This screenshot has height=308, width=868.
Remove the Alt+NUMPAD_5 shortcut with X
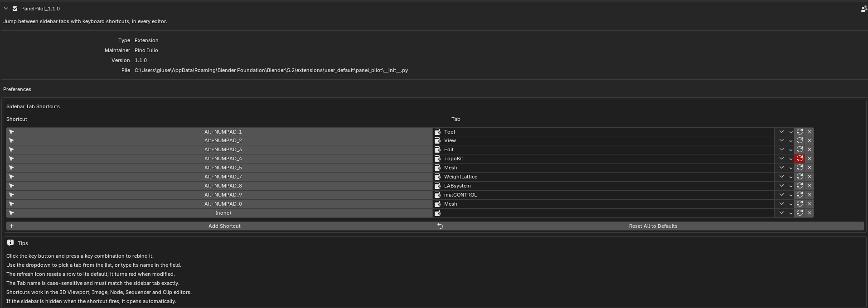click(x=810, y=168)
